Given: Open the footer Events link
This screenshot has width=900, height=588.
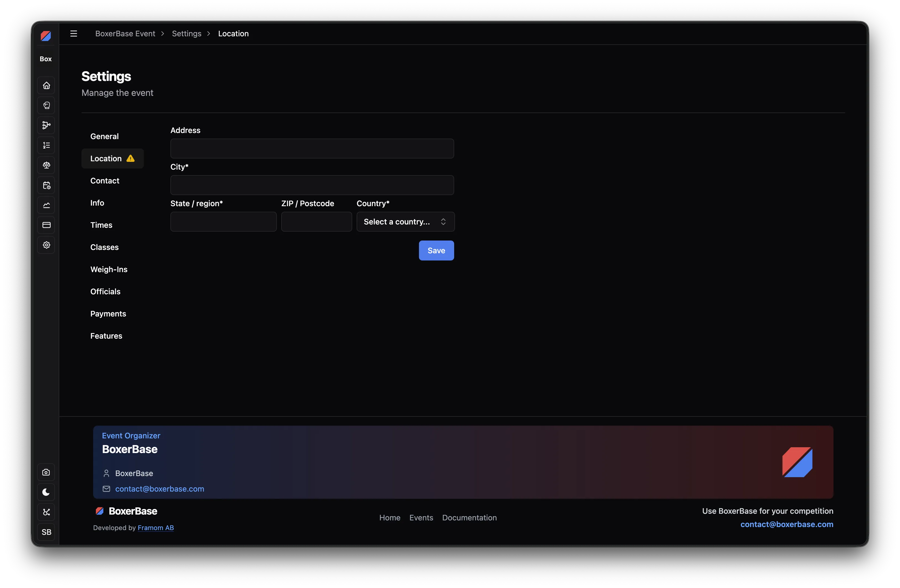Looking at the screenshot, I should (x=421, y=518).
